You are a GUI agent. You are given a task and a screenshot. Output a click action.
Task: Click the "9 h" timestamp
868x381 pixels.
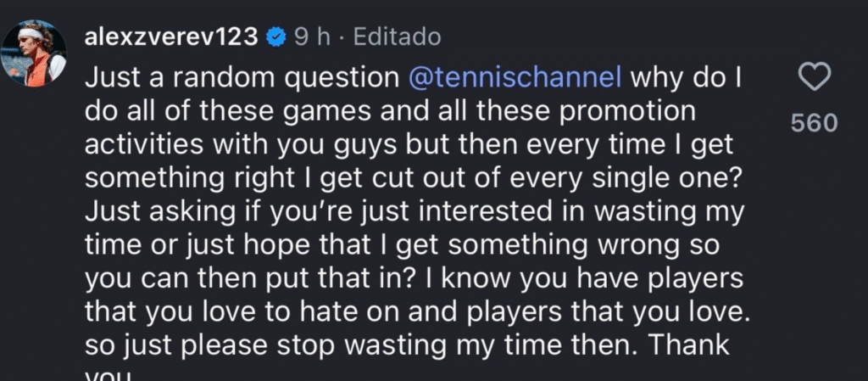coord(312,37)
